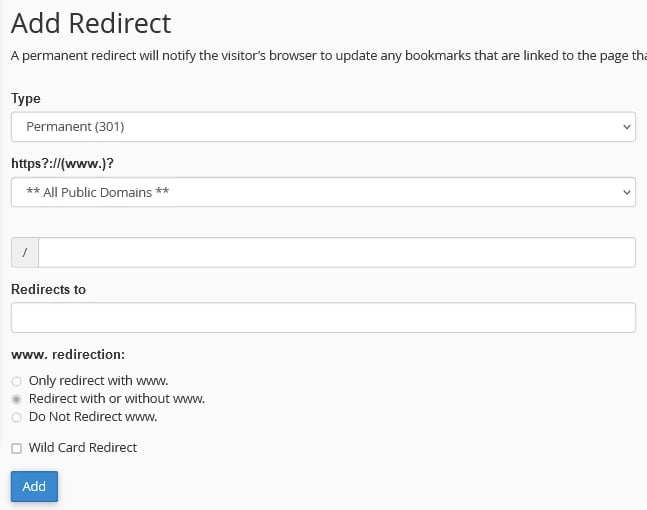Focus the Redirects to input field
Image resolution: width=647 pixels, height=510 pixels.
pos(323,318)
